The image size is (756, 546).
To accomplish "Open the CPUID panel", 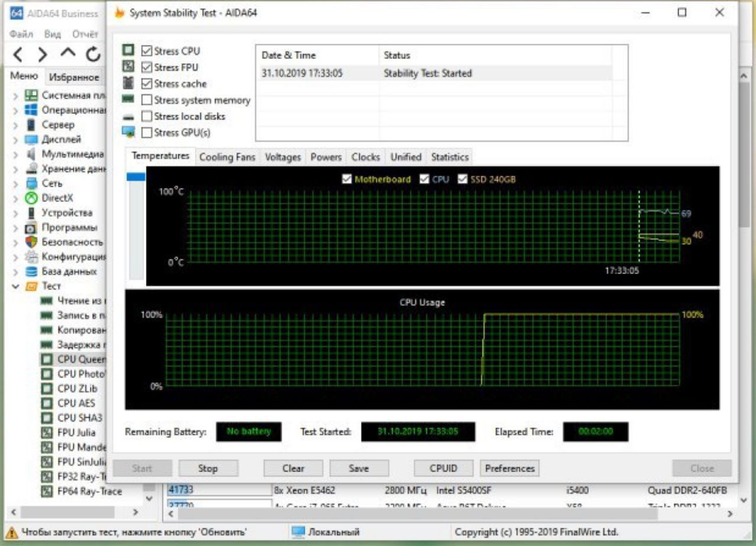I will point(444,469).
